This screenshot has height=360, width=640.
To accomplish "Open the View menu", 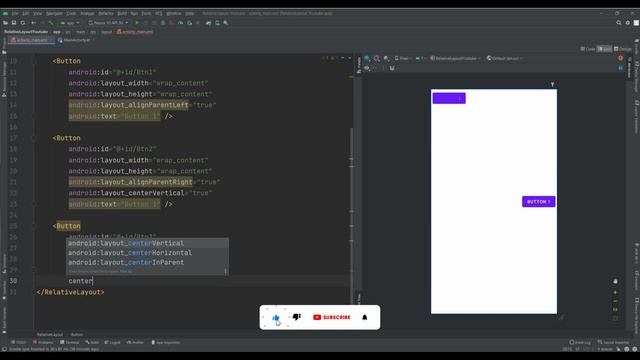I will tap(38, 13).
